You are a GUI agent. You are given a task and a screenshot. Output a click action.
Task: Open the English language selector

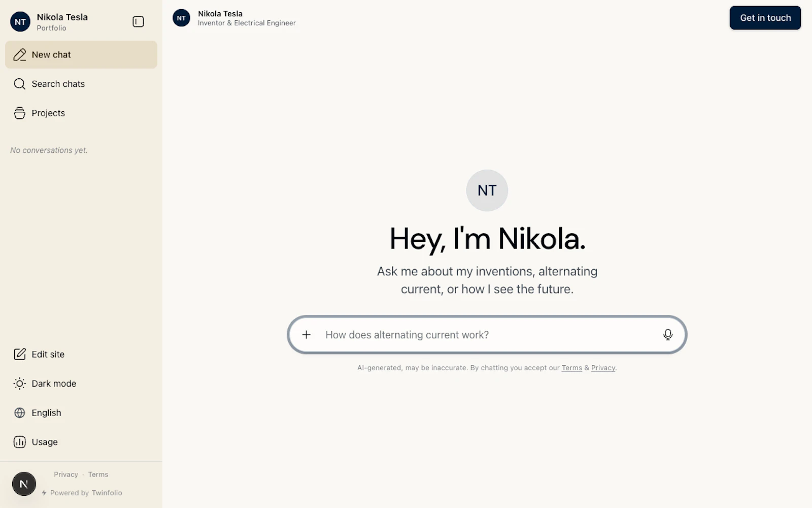(x=81, y=412)
